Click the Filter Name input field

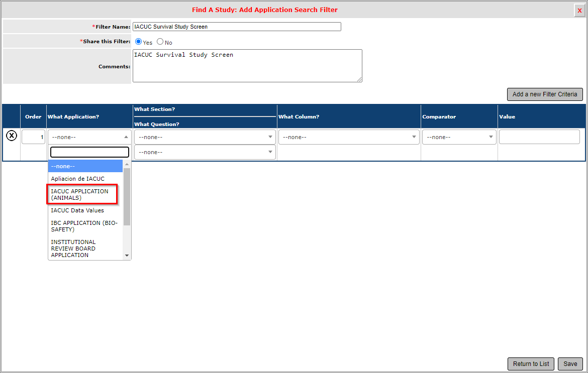tap(237, 27)
